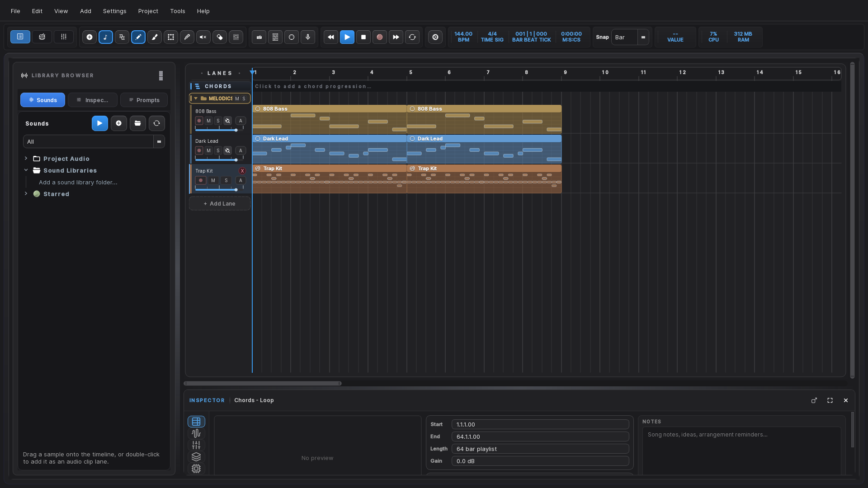
Task: Open the piano roll grid icon
Action: [275, 37]
